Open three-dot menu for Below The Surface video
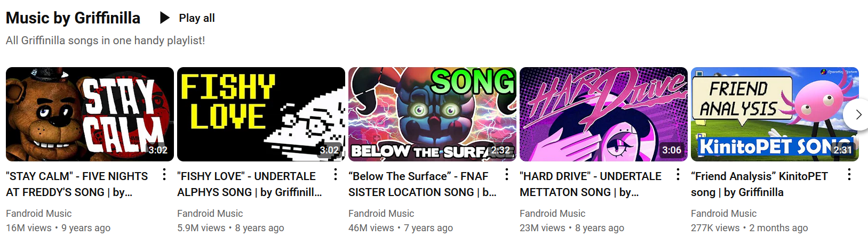The width and height of the screenshot is (868, 236). point(507,174)
